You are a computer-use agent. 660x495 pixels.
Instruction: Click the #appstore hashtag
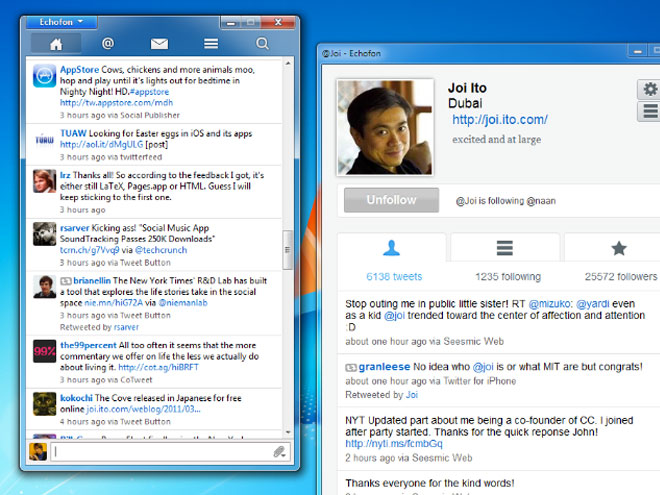[149, 92]
